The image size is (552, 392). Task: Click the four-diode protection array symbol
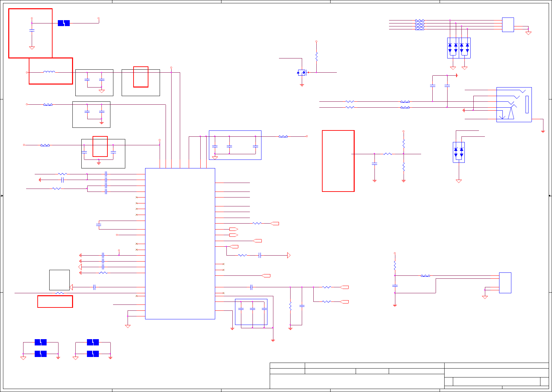coord(459,48)
